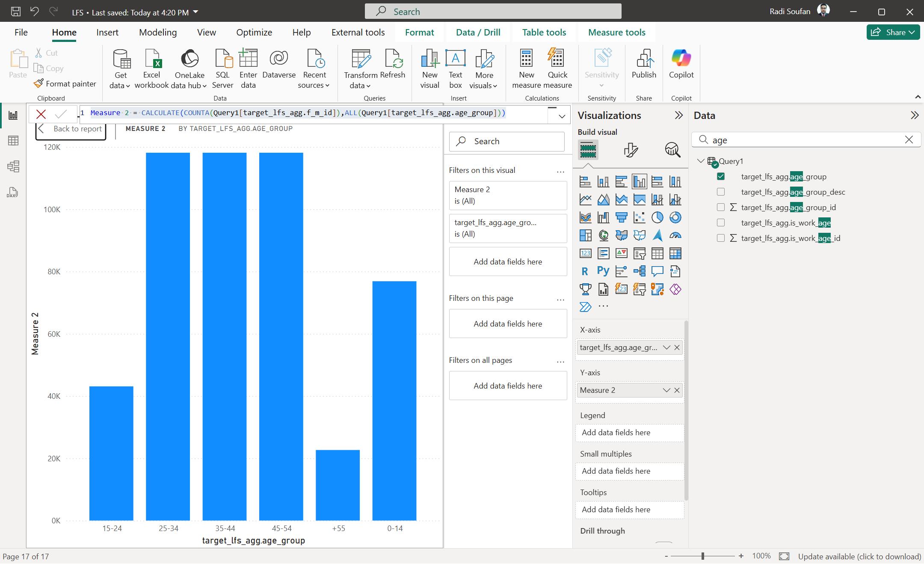Select the Pie chart visual type
924x564 pixels.
(x=657, y=217)
